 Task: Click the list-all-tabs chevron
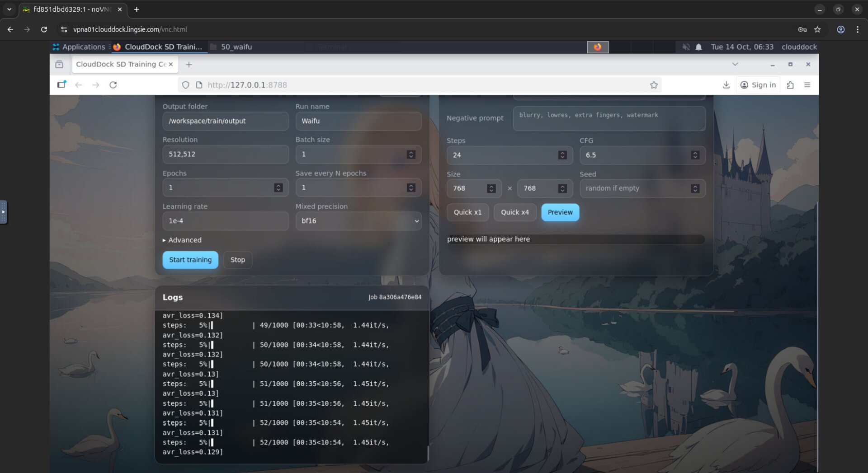[735, 64]
